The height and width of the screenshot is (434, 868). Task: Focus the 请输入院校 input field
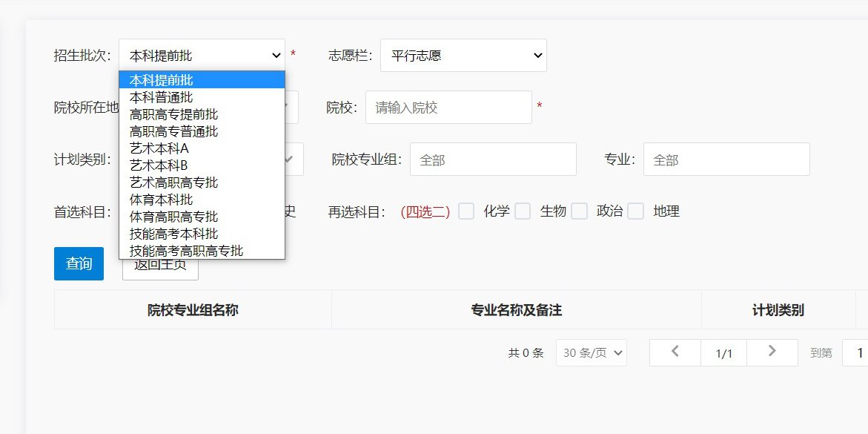(x=448, y=108)
